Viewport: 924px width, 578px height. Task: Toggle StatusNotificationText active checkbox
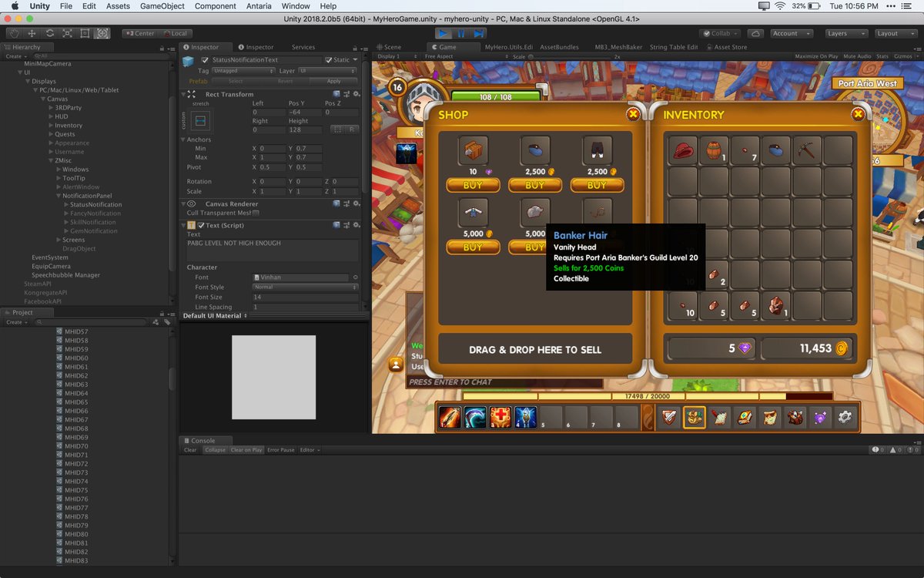coord(205,60)
